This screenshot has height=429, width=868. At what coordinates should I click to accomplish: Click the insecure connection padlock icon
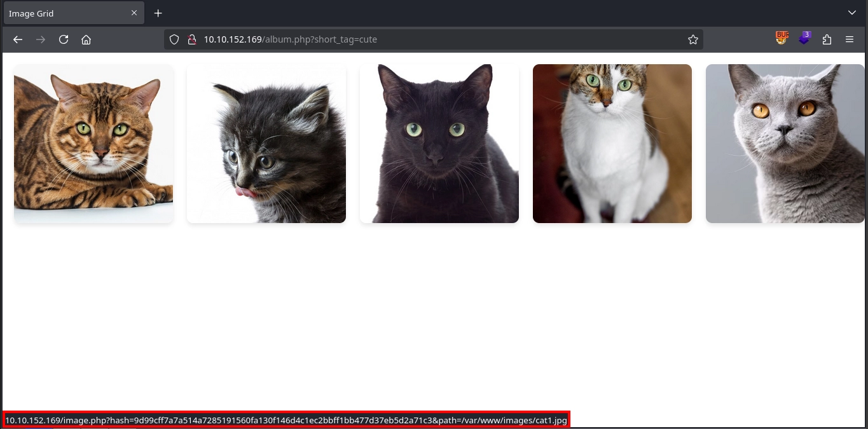tap(191, 39)
